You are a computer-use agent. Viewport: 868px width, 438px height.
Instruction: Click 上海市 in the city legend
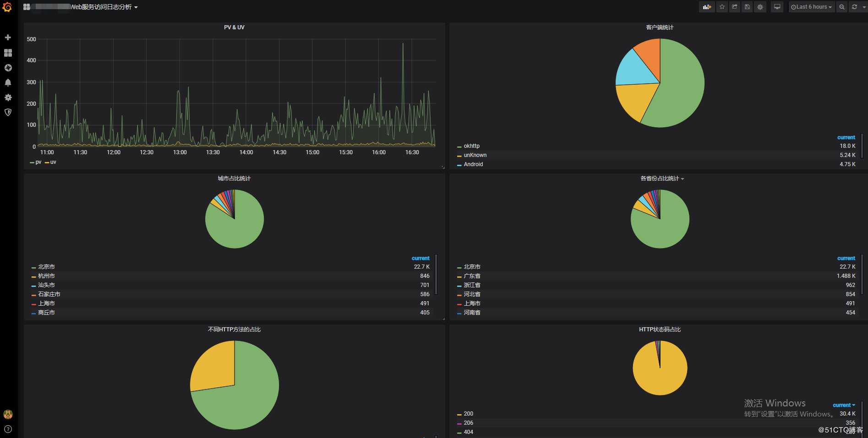point(46,303)
